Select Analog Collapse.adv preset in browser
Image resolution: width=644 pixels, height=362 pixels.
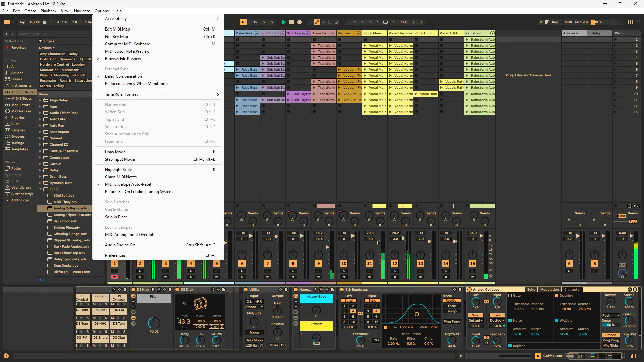click(70, 208)
